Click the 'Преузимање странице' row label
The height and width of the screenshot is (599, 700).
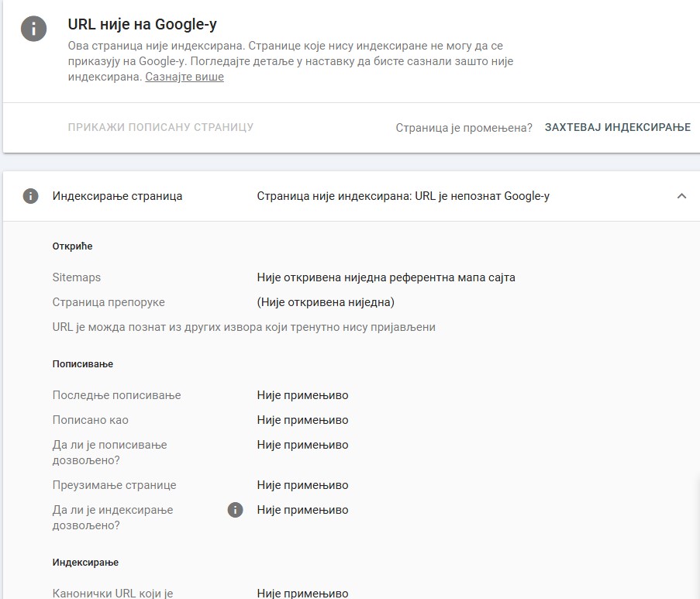[114, 485]
